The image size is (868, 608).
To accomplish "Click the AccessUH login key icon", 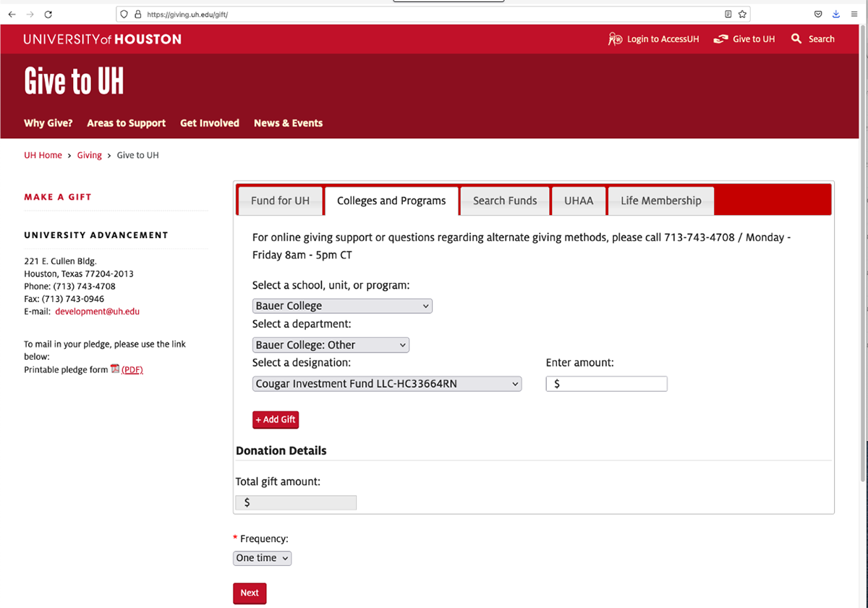I will (x=616, y=39).
